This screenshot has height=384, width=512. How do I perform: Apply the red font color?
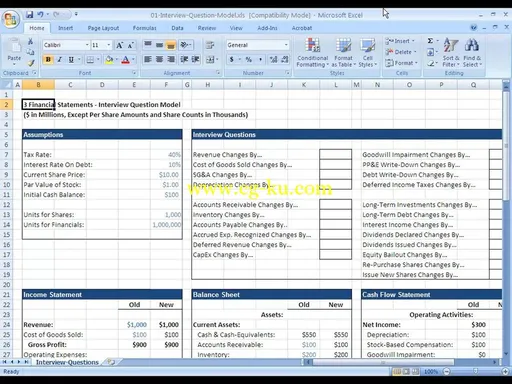[126, 60]
